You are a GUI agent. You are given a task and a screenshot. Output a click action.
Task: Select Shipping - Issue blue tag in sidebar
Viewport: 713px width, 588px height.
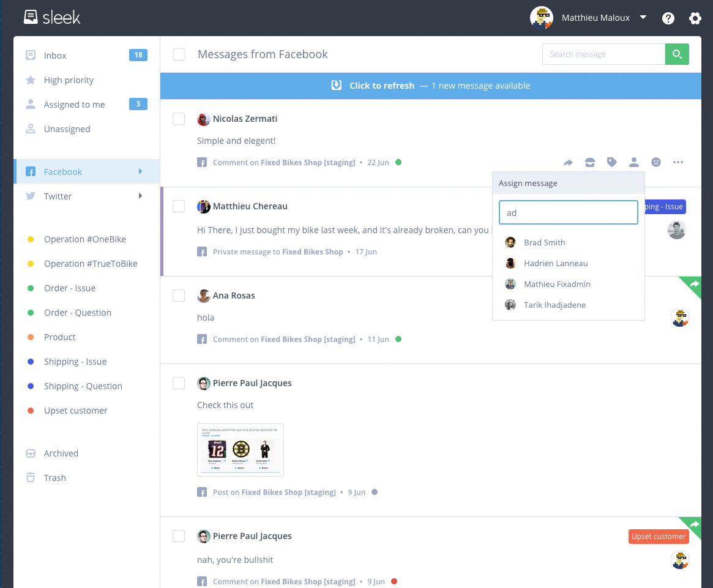[86, 362]
